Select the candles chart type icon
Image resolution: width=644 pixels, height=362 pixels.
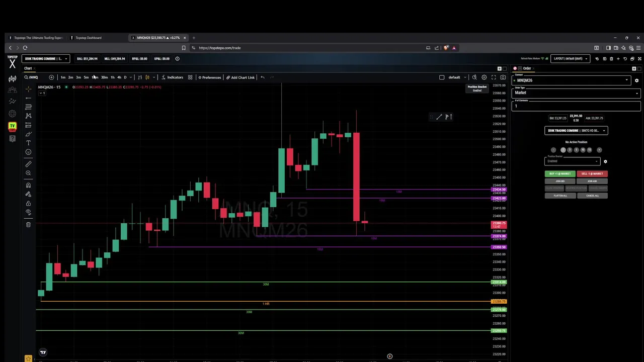click(x=147, y=77)
